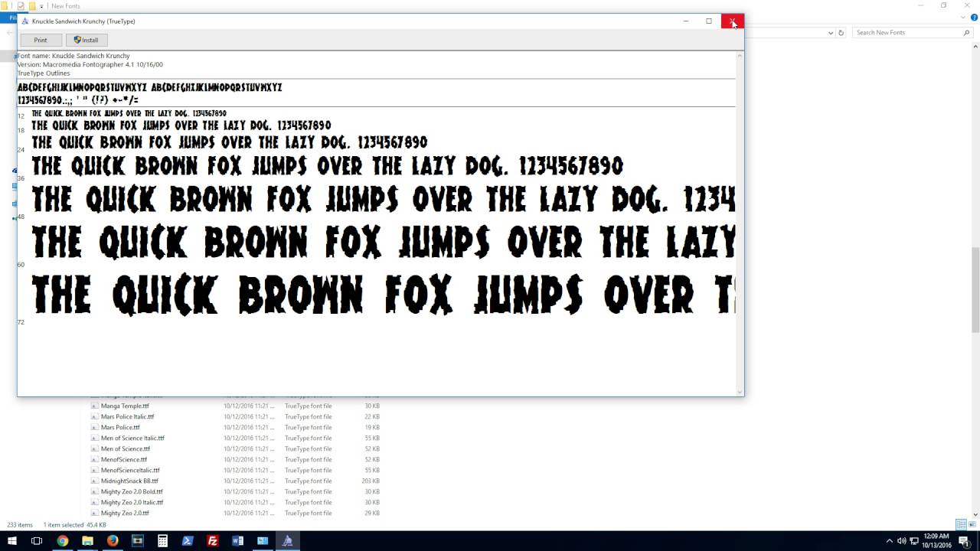980x551 pixels.
Task: Switch to Microsoft Word in the taskbar
Action: (237, 541)
